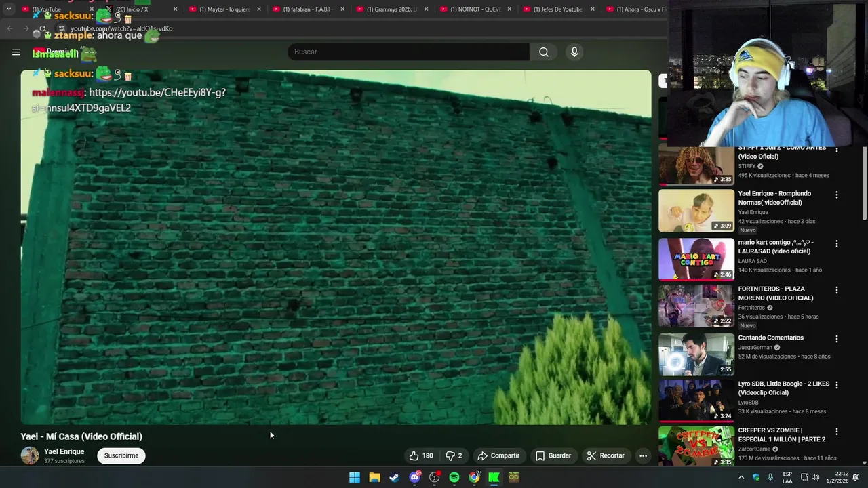The height and width of the screenshot is (488, 868).
Task: Switch to NOTNOT - QUEVE tab
Action: (x=475, y=9)
